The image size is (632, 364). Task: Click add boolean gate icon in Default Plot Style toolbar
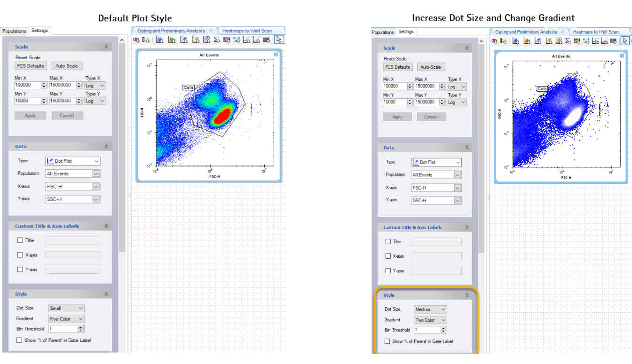136,40
